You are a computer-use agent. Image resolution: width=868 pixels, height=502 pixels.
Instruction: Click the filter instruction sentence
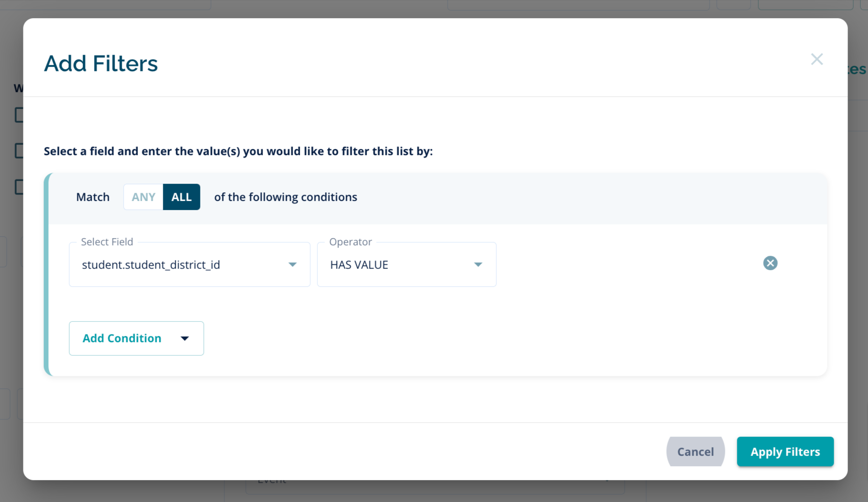point(238,151)
